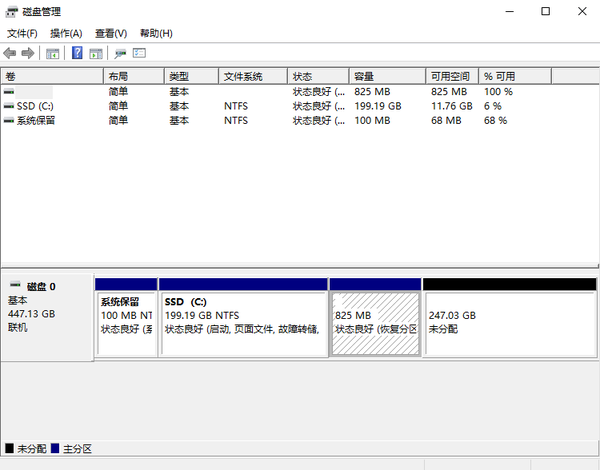Select the drive icon beside 系统保留 row
600x470 pixels.
pos(9,120)
